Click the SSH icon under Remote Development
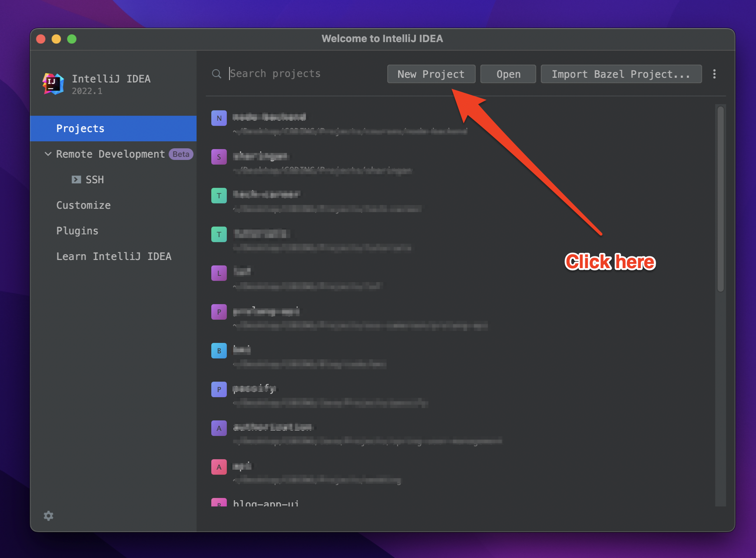 click(x=76, y=179)
